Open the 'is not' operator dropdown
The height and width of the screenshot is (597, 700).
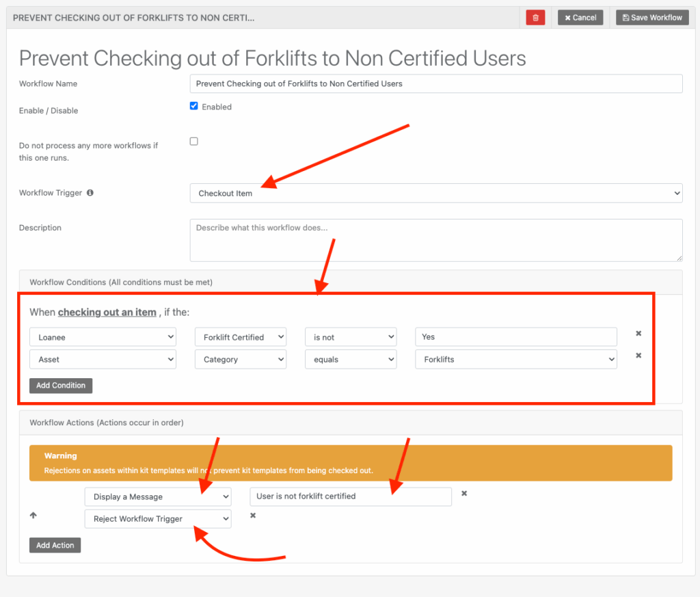pos(351,336)
